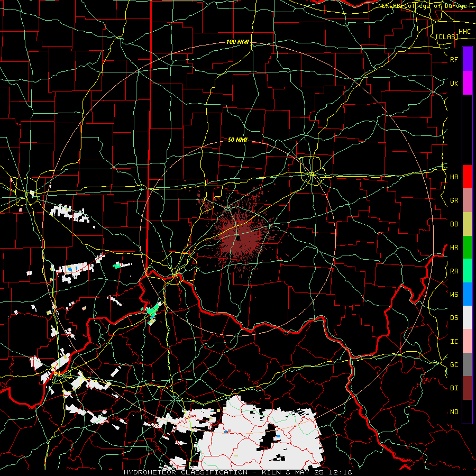Click the HHC product label
The image size is (476, 476).
pyautogui.click(x=464, y=32)
